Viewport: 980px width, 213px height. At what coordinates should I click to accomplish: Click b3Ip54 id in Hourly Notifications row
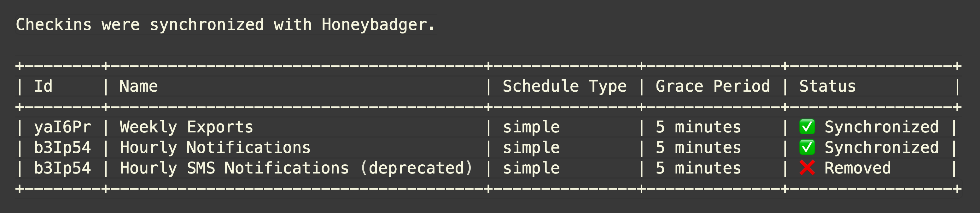click(63, 148)
